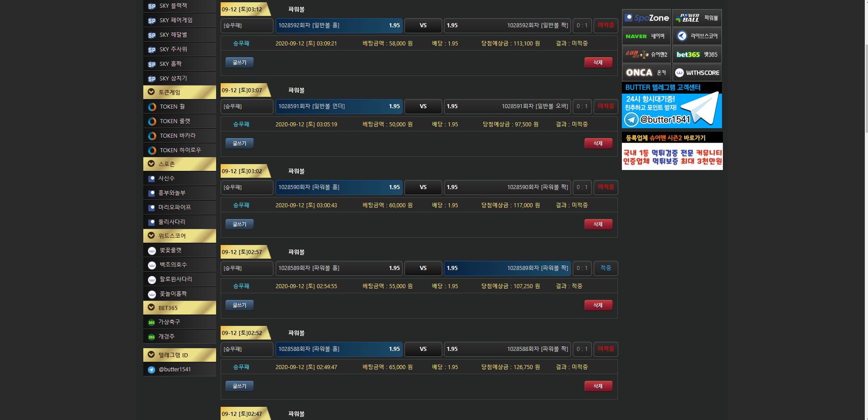The width and height of the screenshot is (868, 420).
Task: Open SpoZone logo link in right panel
Action: tap(646, 18)
